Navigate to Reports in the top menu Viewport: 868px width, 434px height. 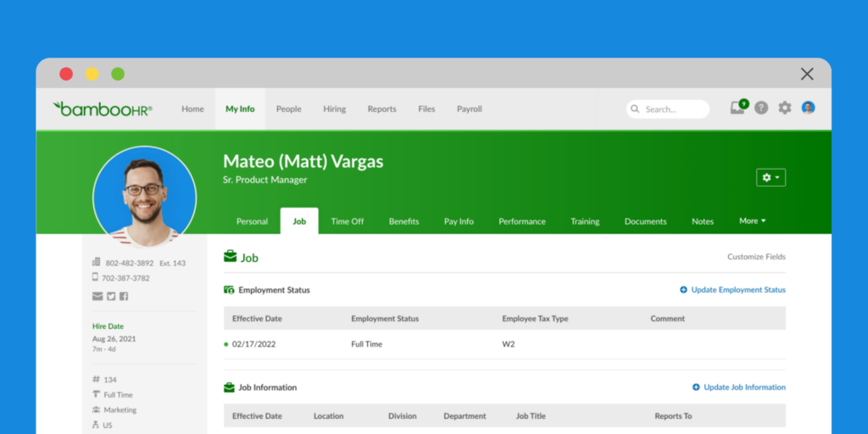point(381,108)
